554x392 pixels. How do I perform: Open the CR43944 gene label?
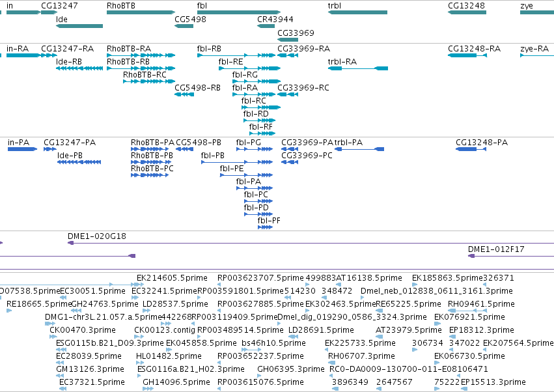275,20
